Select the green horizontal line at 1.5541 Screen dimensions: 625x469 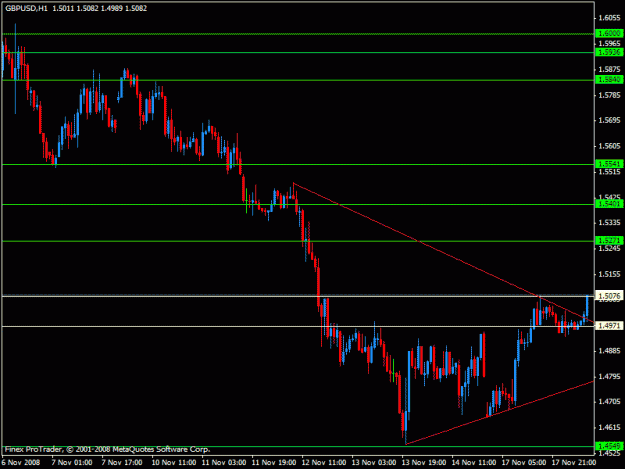[298, 164]
